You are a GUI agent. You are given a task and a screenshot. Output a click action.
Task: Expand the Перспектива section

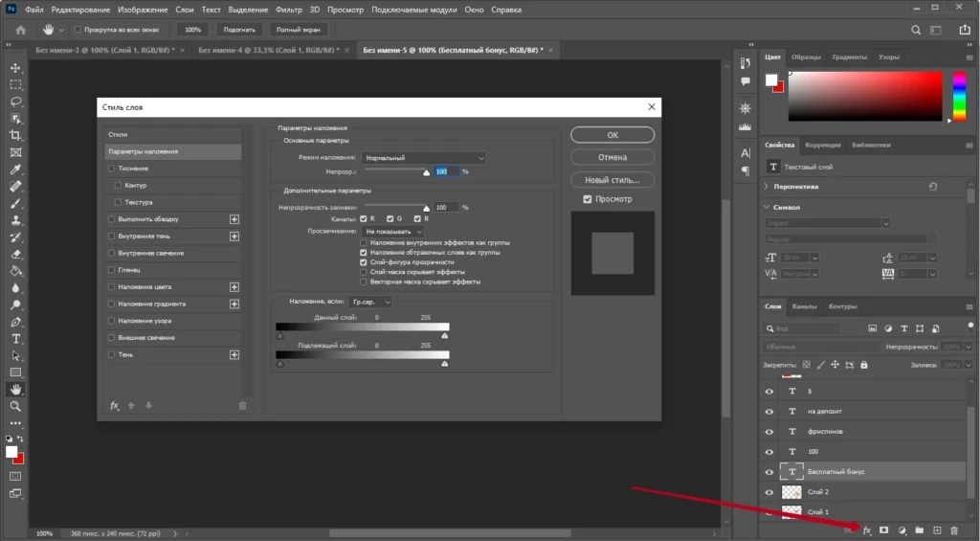point(767,187)
